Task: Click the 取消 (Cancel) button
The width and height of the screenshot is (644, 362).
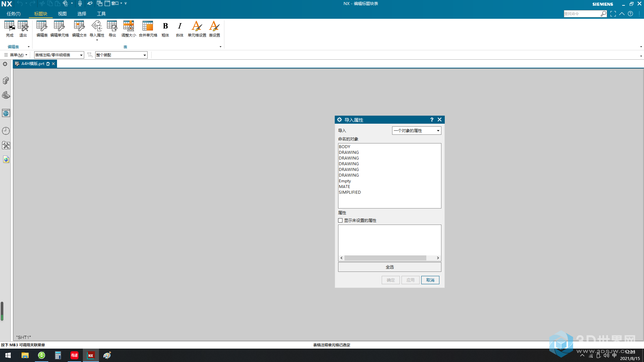Action: click(430, 280)
